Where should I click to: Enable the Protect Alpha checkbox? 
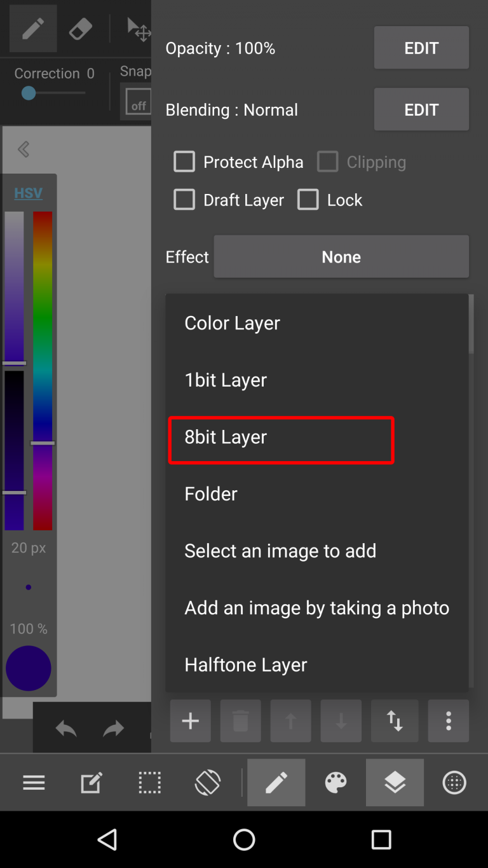coord(184,162)
